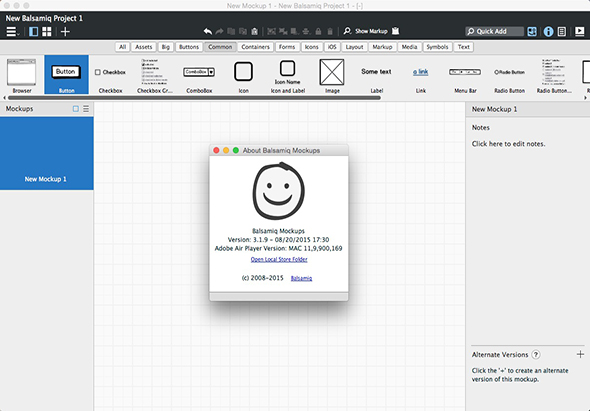Pick the Link control from library
The image size is (590, 411).
(421, 75)
